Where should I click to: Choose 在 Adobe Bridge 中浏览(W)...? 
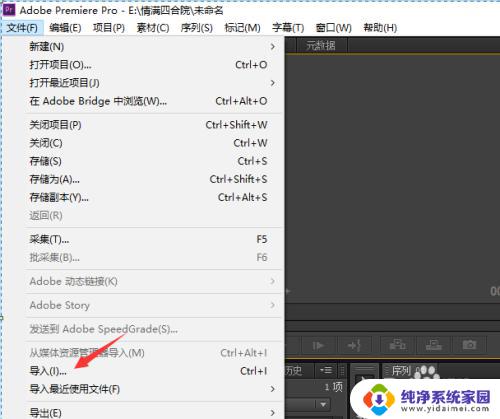[148, 101]
